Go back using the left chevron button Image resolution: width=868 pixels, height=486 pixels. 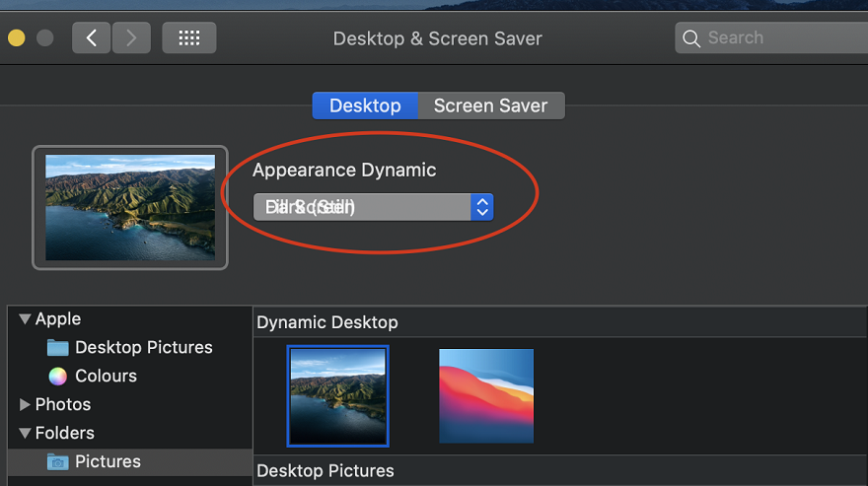pyautogui.click(x=91, y=38)
